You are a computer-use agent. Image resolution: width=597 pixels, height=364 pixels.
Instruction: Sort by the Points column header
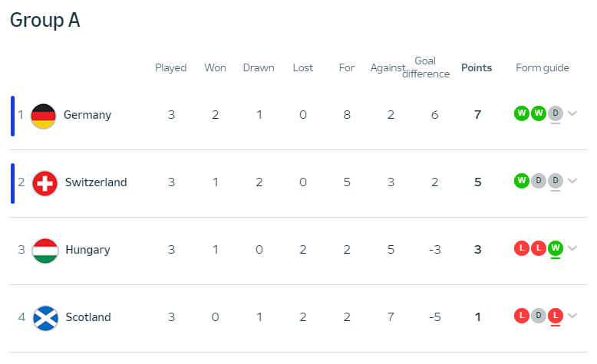[477, 67]
